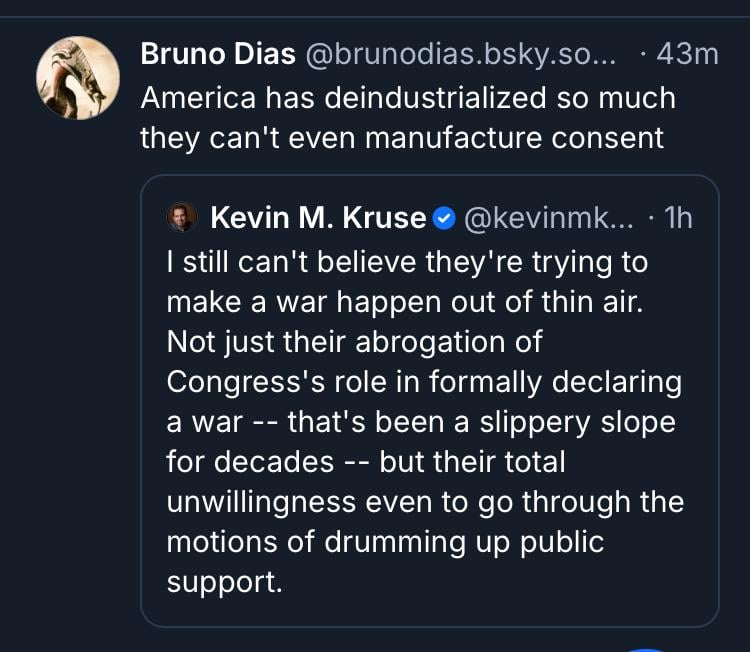Open the @brunodias.bsky.so handle link
The width and height of the screenshot is (750, 652).
459,54
